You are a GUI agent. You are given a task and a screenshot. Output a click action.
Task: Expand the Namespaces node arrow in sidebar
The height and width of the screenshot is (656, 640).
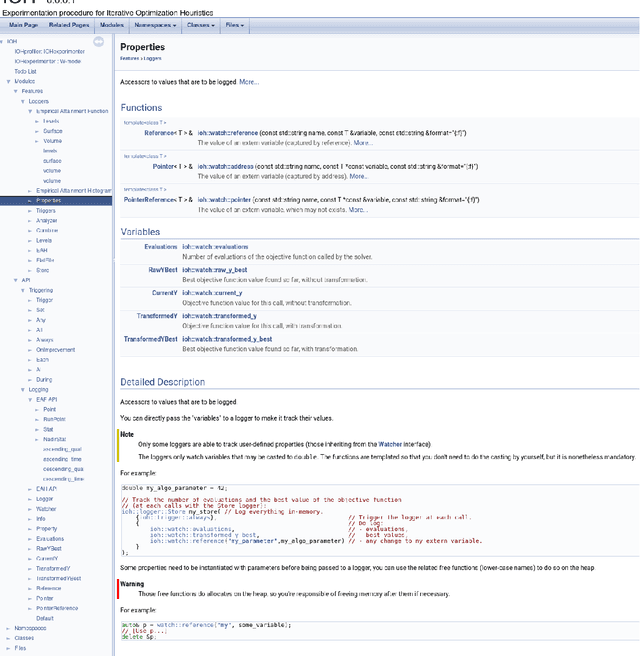(9, 628)
